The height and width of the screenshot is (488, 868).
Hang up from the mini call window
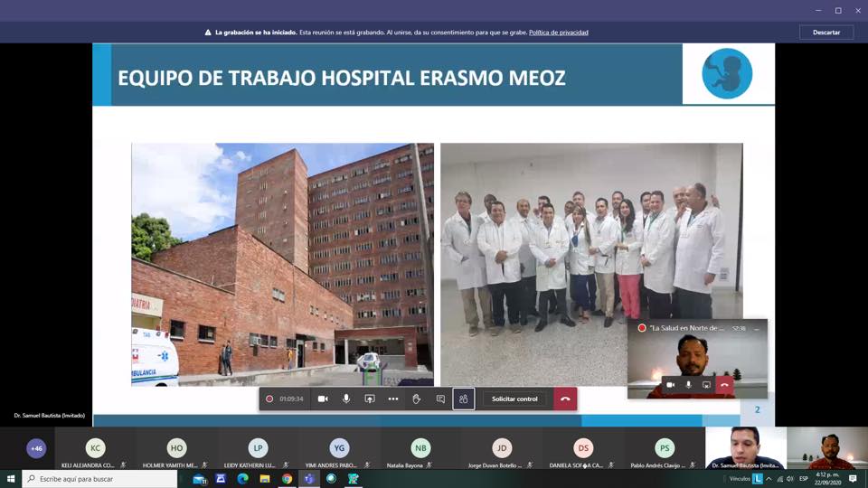point(724,385)
